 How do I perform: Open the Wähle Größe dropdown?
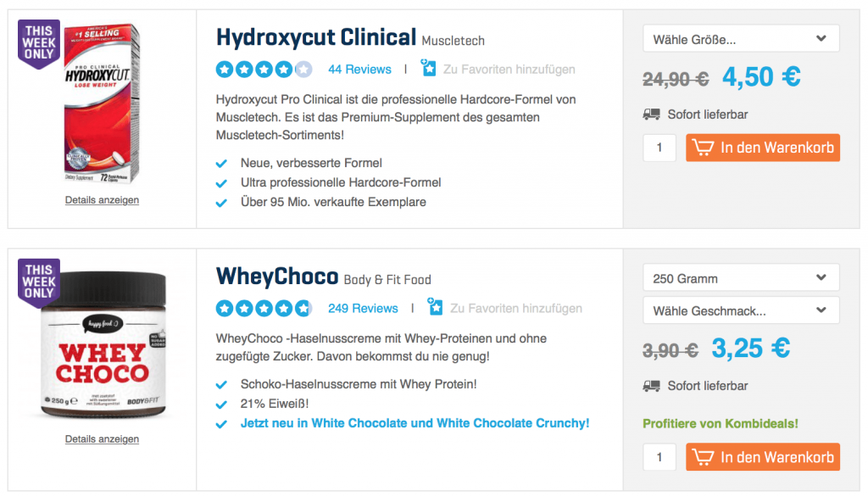[740, 38]
